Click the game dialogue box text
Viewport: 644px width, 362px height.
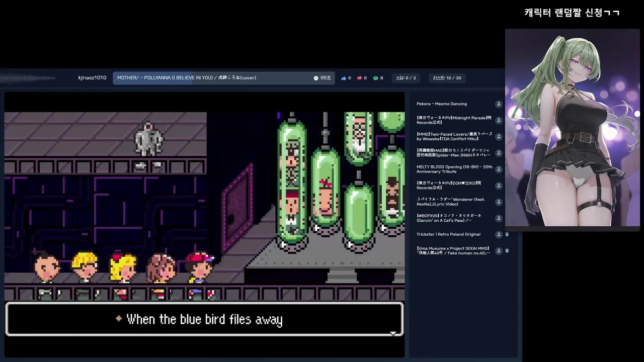point(204,319)
